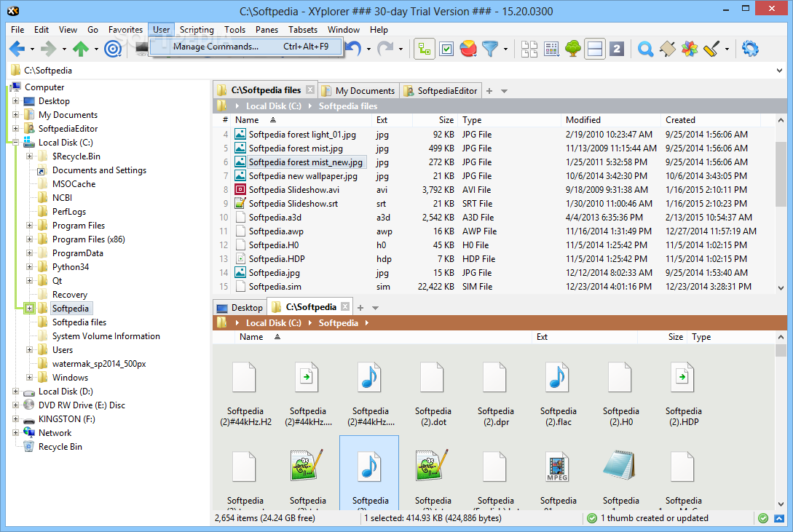Viewport: 793px width, 532px height.
Task: Open dropdown arrow beside filter funnel
Action: pyautogui.click(x=505, y=49)
